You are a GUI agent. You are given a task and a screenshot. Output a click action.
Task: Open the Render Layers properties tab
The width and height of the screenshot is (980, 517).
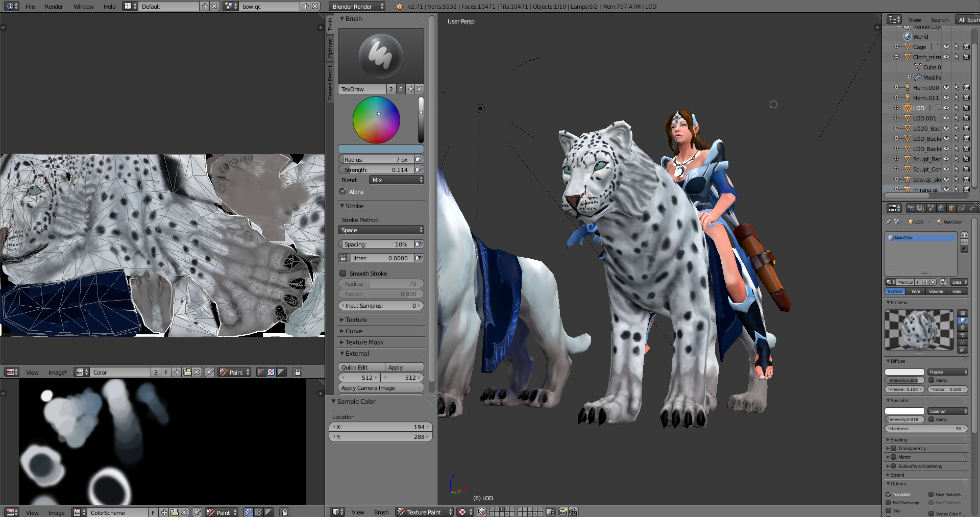point(921,208)
